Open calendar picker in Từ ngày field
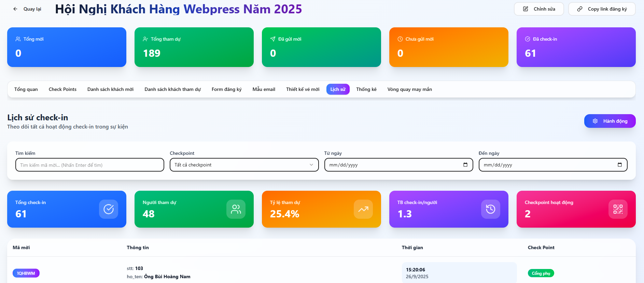Image resolution: width=644 pixels, height=283 pixels. pos(465,165)
